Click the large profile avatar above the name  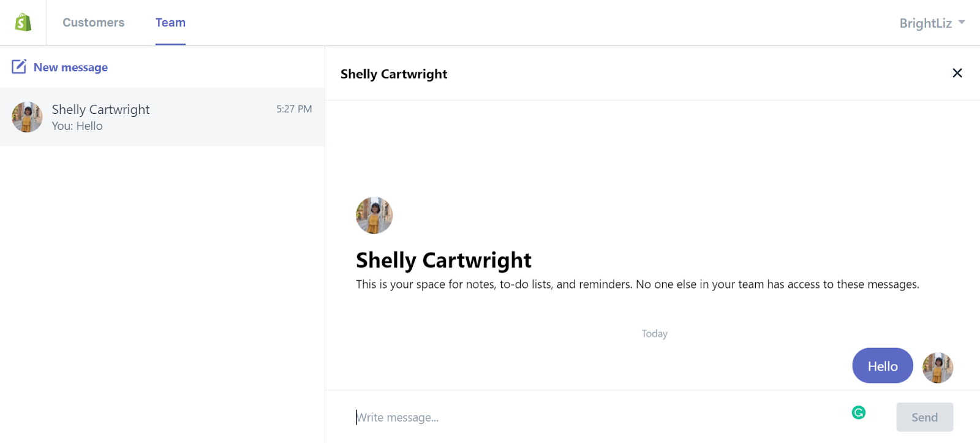pyautogui.click(x=374, y=215)
